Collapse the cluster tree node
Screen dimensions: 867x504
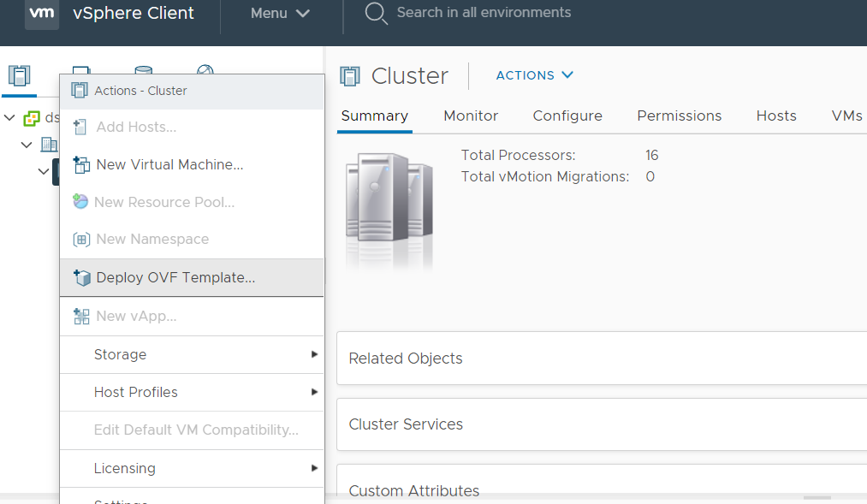[x=44, y=171]
